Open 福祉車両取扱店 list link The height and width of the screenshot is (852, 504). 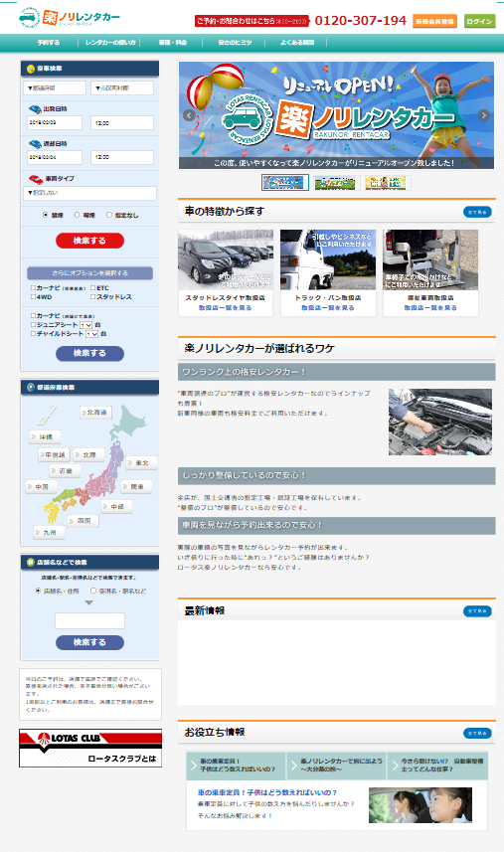click(x=430, y=308)
